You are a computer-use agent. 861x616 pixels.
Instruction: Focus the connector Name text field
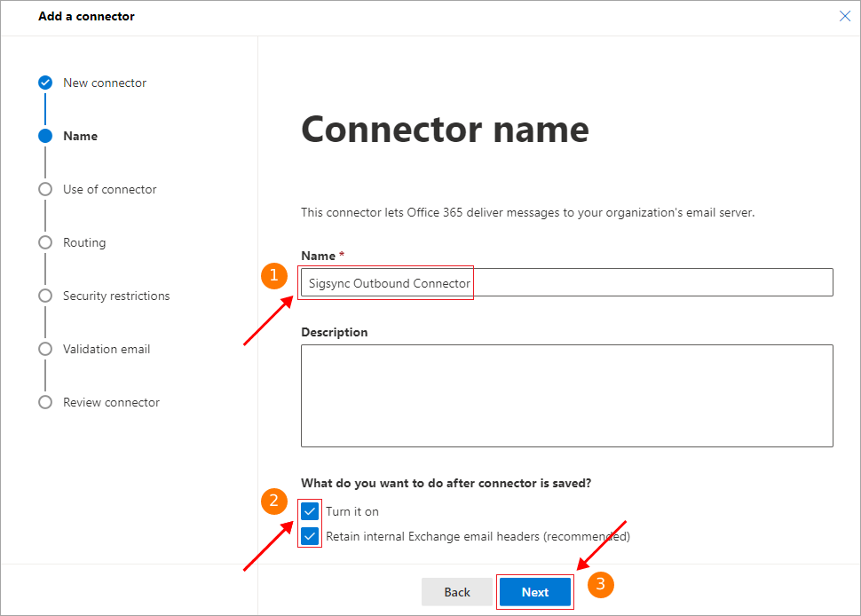[566, 283]
